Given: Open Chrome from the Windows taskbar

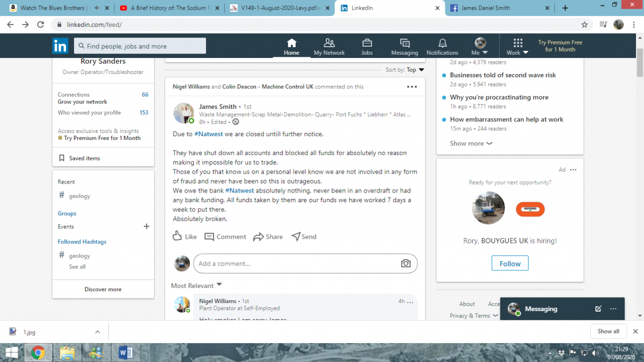Looking at the screenshot, I should click(x=38, y=352).
